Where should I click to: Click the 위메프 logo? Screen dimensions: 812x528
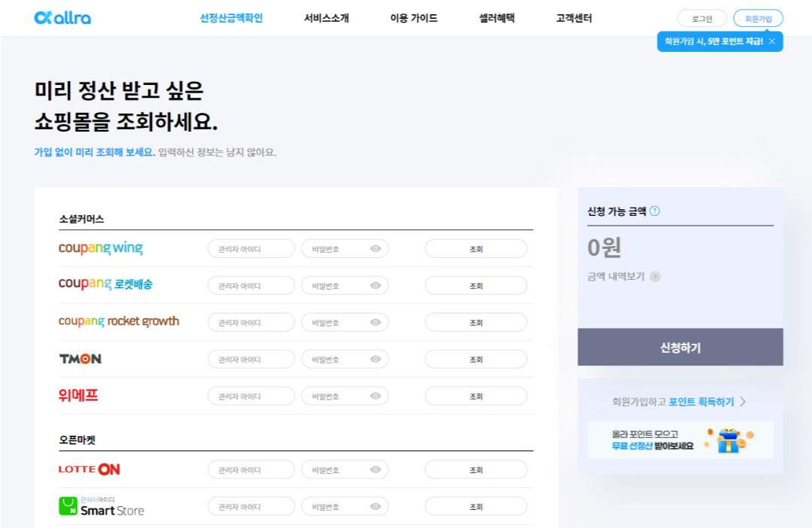point(78,396)
